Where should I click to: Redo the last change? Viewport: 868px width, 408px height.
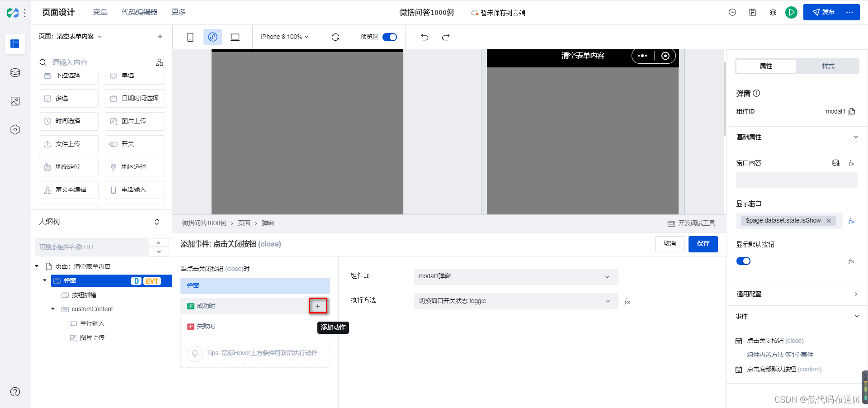(446, 37)
